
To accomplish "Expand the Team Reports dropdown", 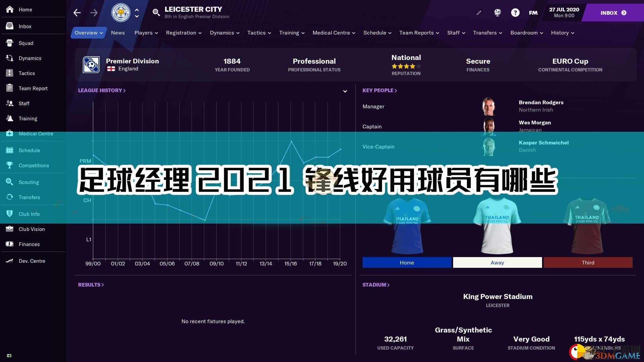I will (419, 33).
